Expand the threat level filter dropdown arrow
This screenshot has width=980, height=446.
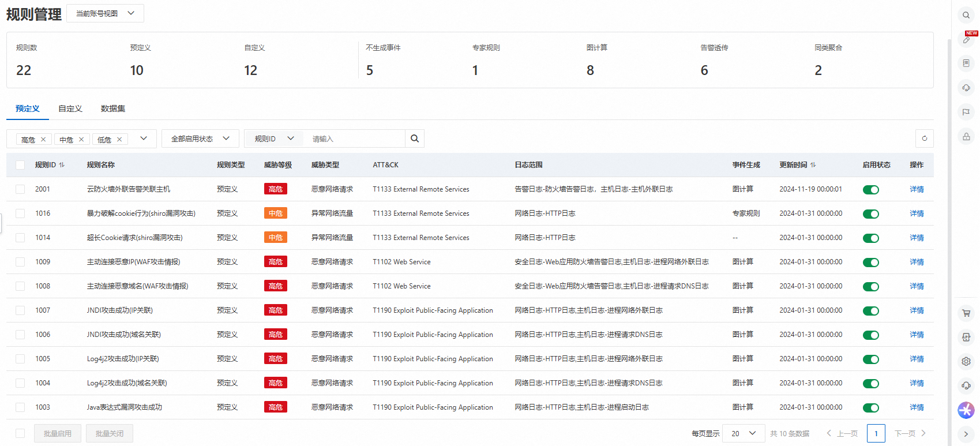pyautogui.click(x=144, y=138)
